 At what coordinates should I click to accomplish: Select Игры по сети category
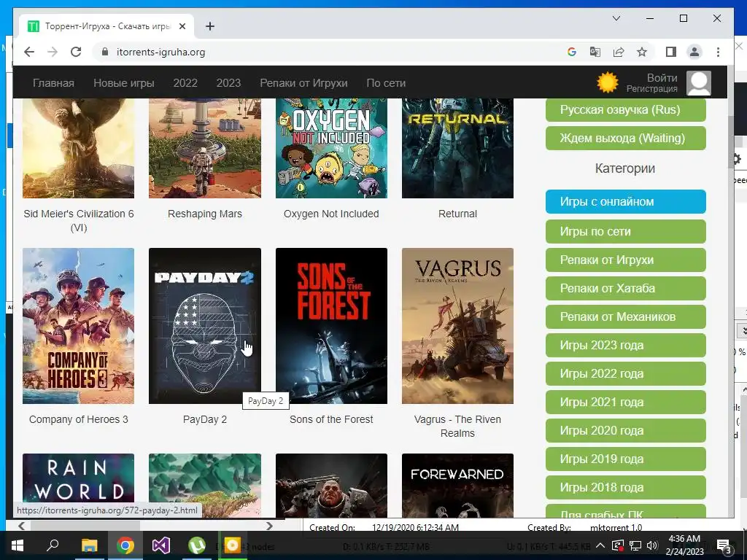click(x=625, y=231)
